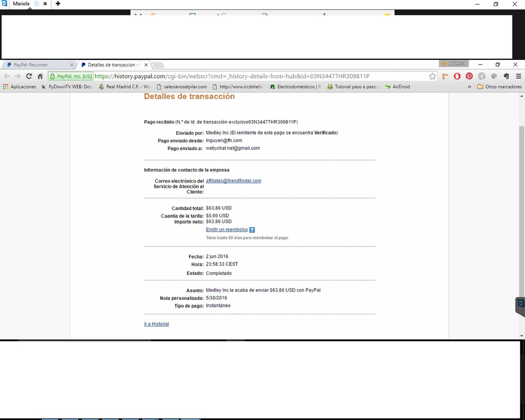Click the note value 5/30/2016

point(216,298)
